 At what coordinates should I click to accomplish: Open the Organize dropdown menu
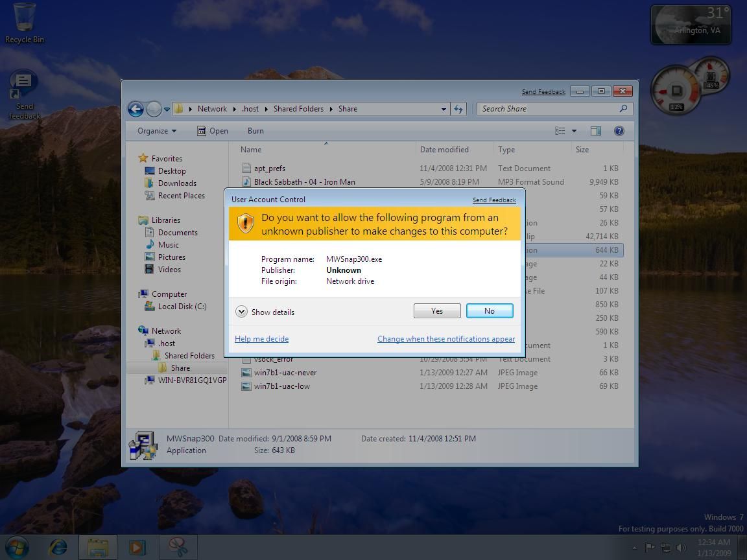pos(156,131)
